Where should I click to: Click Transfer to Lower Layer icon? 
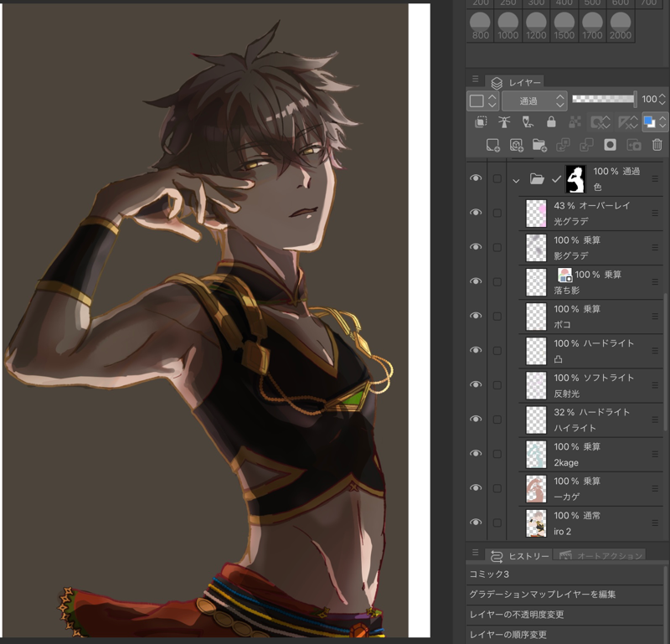tap(563, 145)
